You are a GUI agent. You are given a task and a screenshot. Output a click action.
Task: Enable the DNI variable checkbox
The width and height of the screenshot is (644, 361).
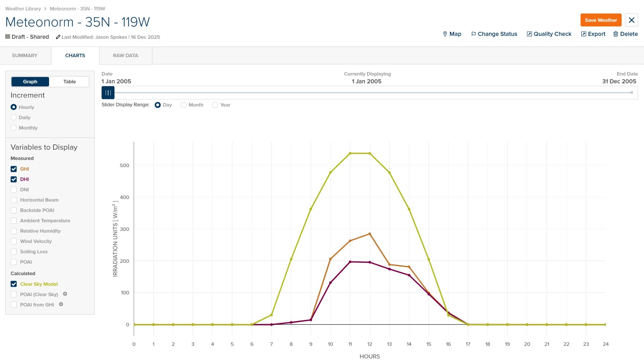pos(14,190)
